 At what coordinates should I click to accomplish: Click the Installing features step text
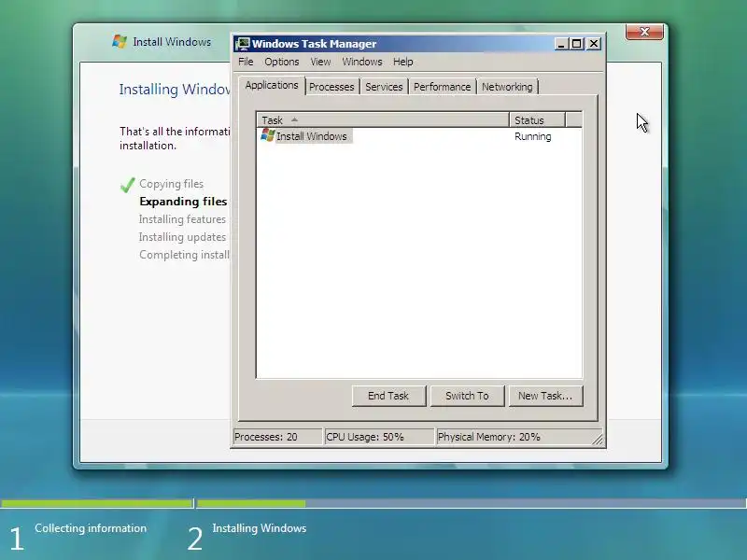[182, 219]
